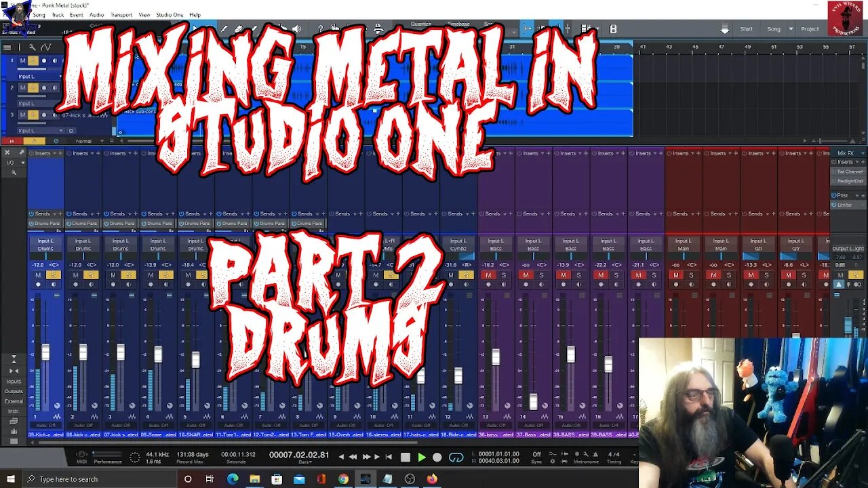
Task: Click the white download arrow icon
Action: tap(725, 29)
